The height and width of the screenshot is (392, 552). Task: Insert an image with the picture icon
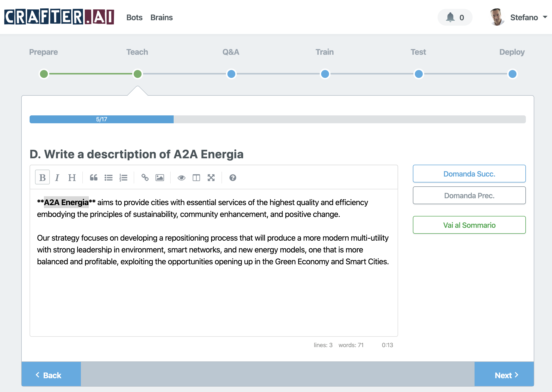[x=160, y=177]
